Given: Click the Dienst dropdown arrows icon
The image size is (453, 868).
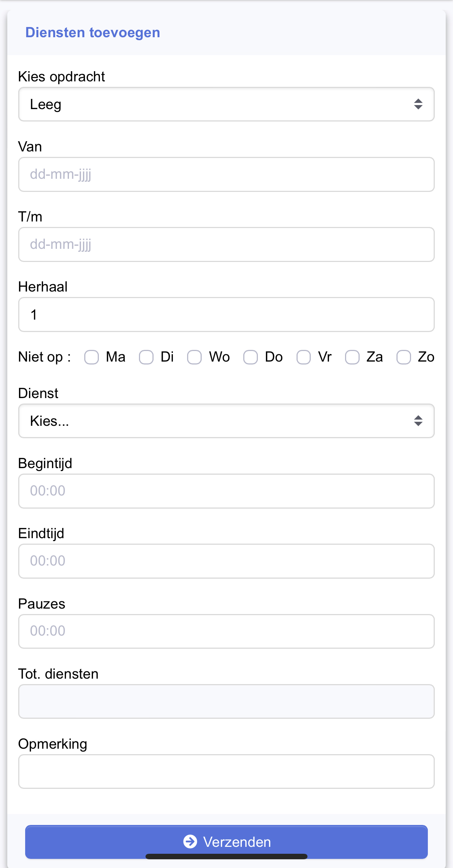Looking at the screenshot, I should [x=418, y=421].
